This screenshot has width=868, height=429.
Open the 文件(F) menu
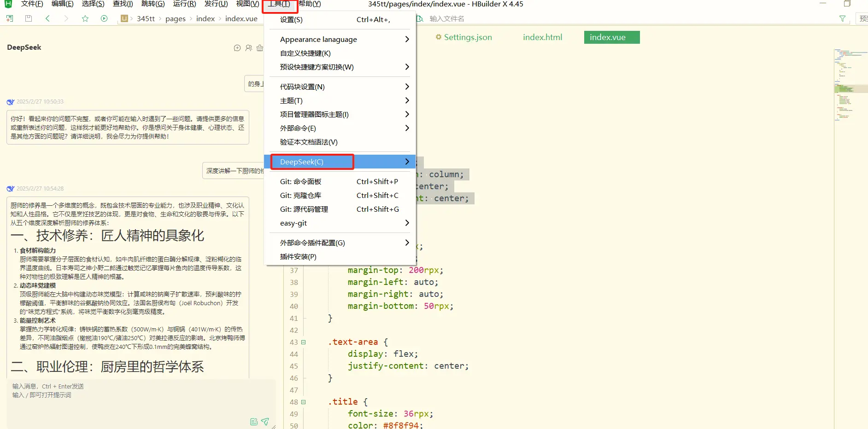[32, 4]
